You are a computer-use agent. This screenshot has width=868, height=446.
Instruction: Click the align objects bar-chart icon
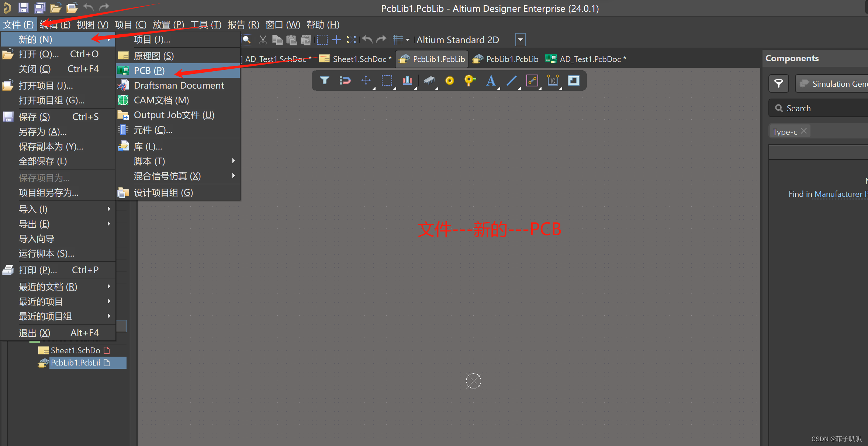tap(407, 80)
